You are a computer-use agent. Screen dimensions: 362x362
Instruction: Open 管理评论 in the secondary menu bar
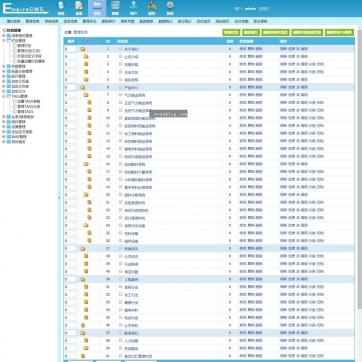(x=89, y=21)
